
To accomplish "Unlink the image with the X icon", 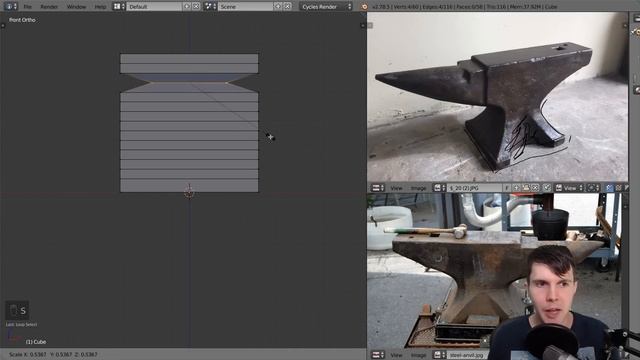I will pyautogui.click(x=535, y=188).
